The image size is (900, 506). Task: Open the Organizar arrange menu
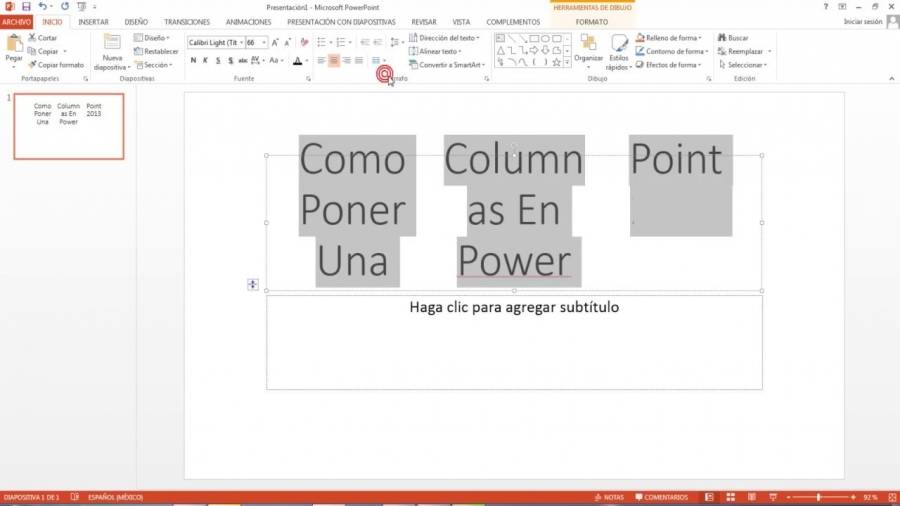(x=588, y=52)
